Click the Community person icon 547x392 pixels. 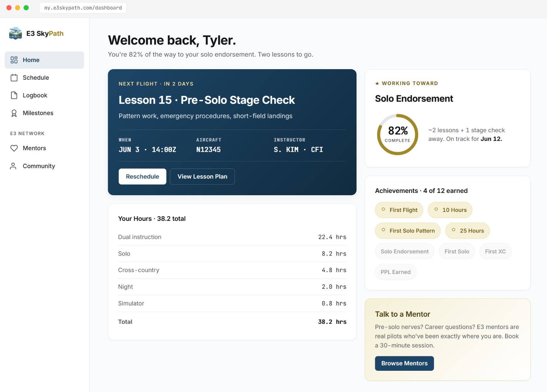coord(13,166)
